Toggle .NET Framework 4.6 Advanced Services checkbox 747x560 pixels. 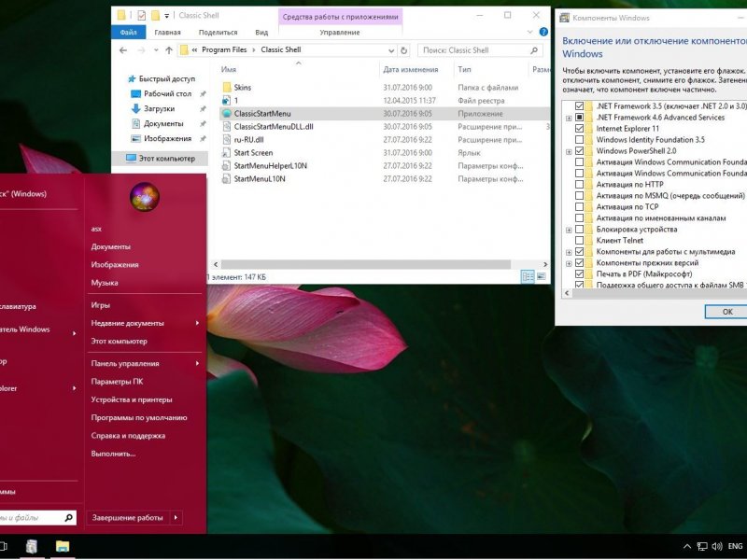pyautogui.click(x=579, y=118)
